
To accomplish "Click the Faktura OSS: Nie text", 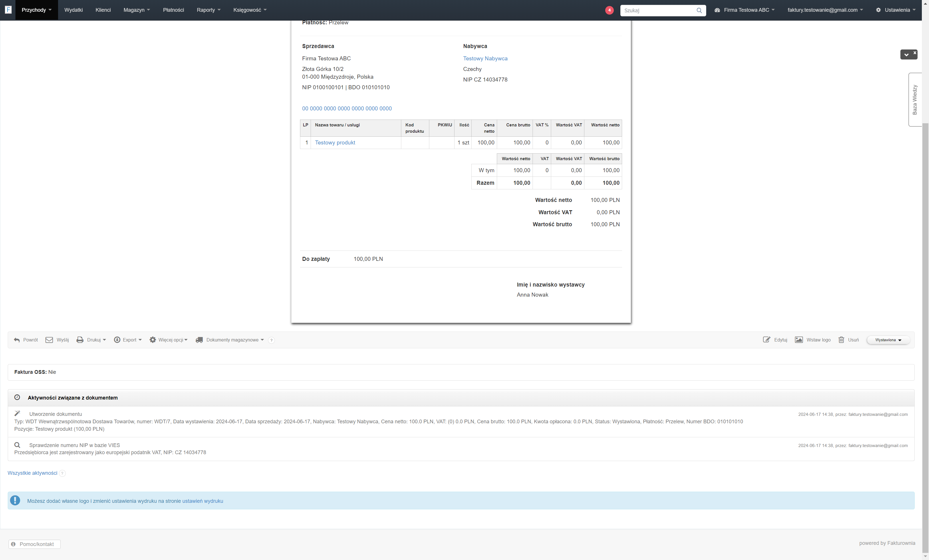I will click(35, 372).
